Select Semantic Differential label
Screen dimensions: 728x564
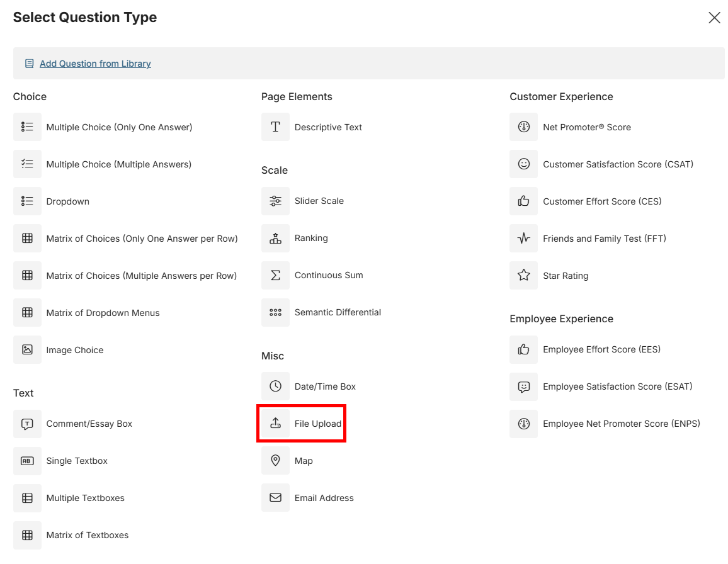(x=338, y=312)
